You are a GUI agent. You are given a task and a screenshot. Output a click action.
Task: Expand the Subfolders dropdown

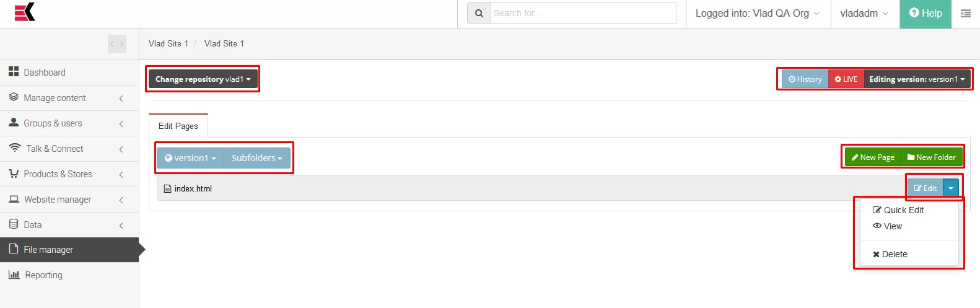point(256,158)
